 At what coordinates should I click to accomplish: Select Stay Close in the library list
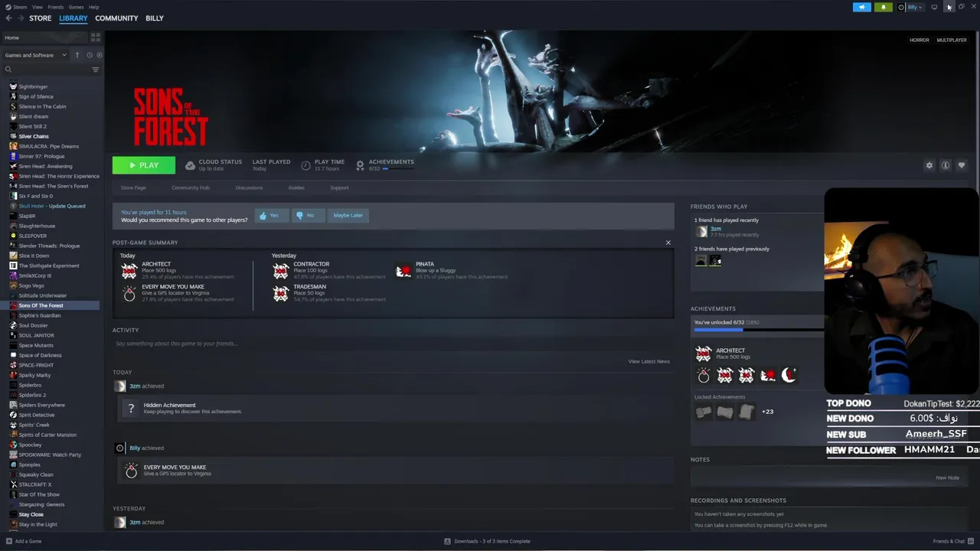31,514
